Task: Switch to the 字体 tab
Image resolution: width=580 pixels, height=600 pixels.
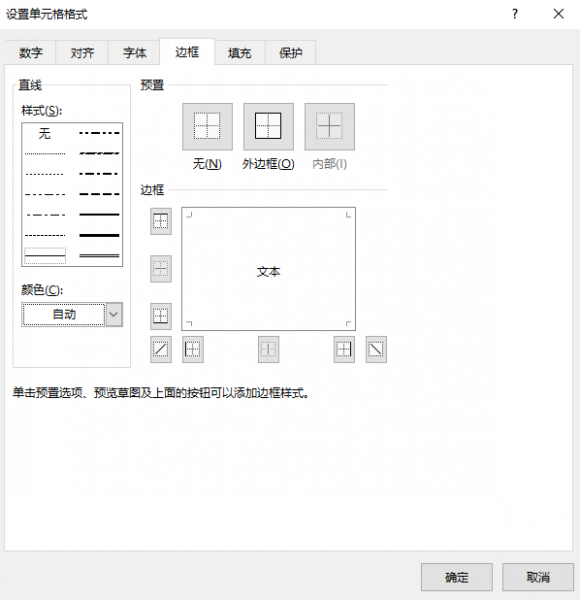Action: [x=134, y=52]
